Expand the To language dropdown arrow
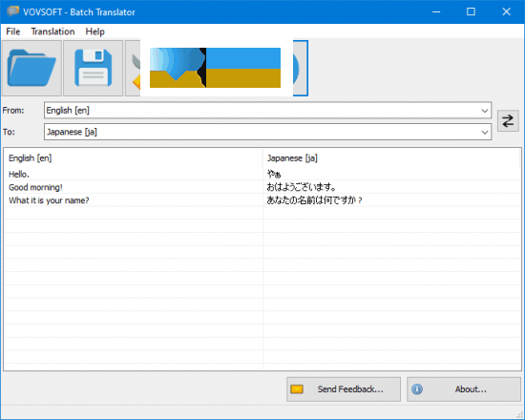The height and width of the screenshot is (420, 525). pos(485,132)
